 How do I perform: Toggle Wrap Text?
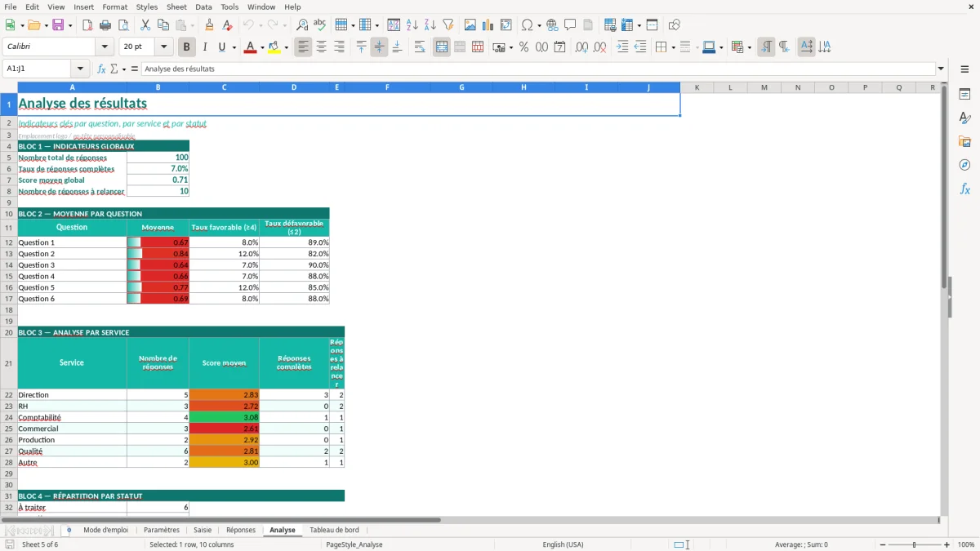(x=420, y=47)
